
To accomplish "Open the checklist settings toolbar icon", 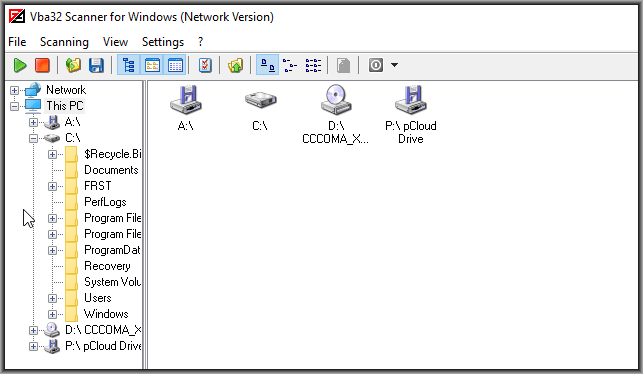I will (x=205, y=65).
